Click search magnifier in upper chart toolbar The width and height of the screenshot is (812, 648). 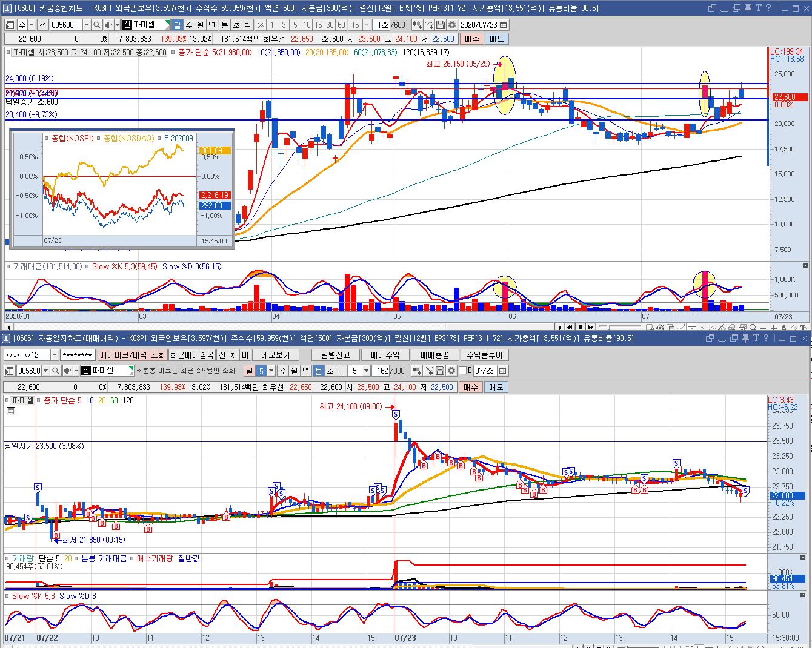pyautogui.click(x=97, y=25)
